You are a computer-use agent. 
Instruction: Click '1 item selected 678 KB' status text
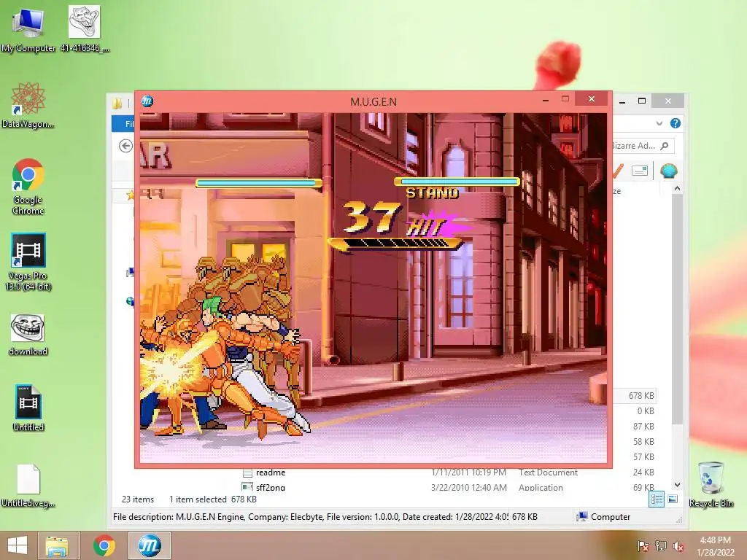click(x=212, y=499)
